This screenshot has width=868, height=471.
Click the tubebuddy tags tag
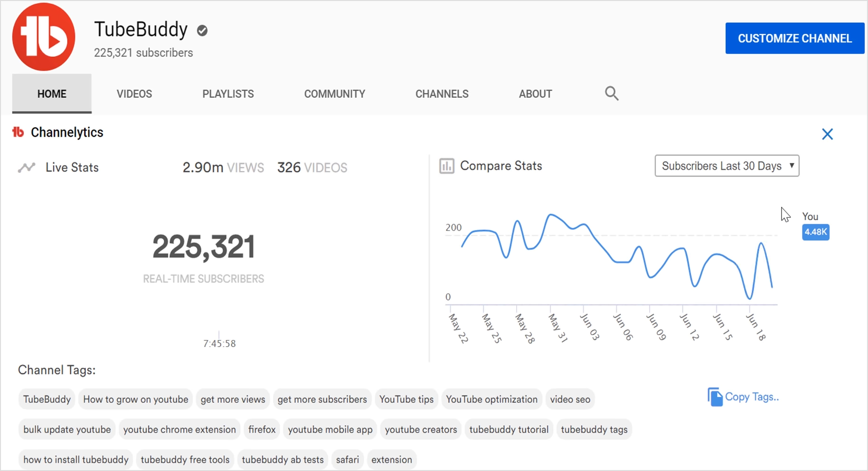pos(594,430)
